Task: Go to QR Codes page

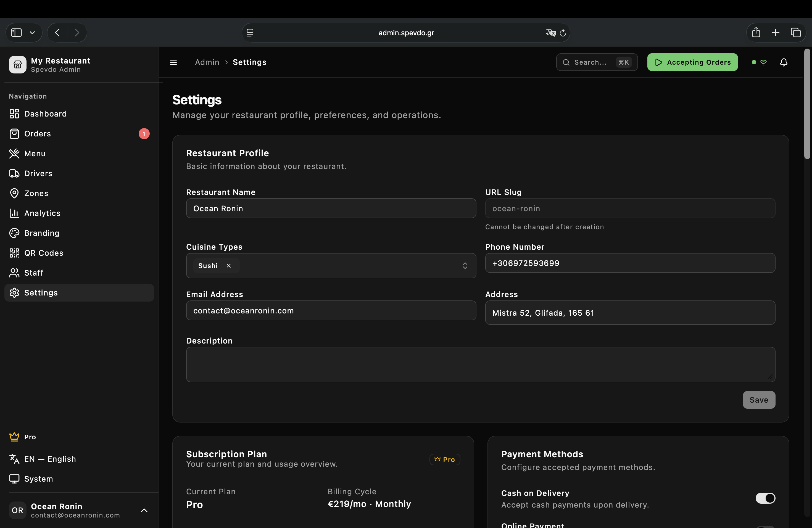Action: pos(44,253)
